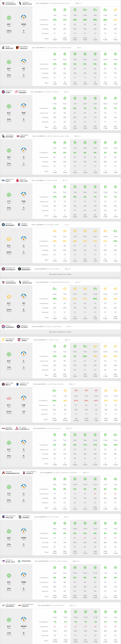Click the Texas Rangers team logo

3,326
